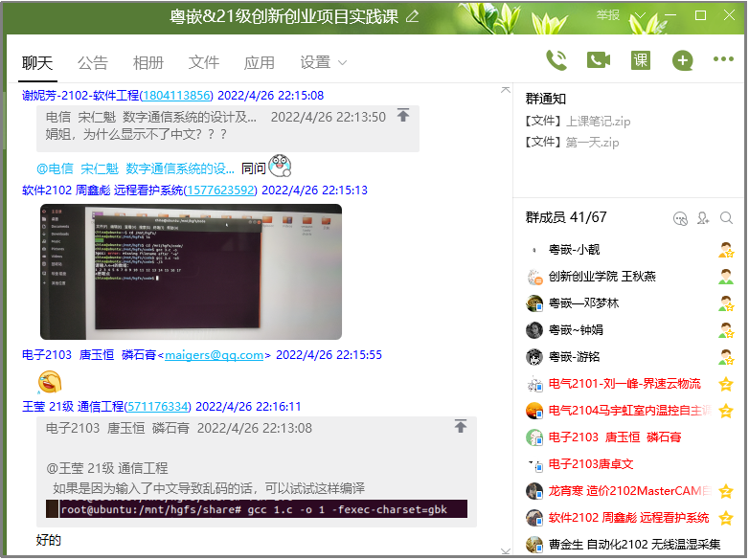749x560 pixels.
Task: Open the maigers@qq.com email link
Action: [214, 355]
